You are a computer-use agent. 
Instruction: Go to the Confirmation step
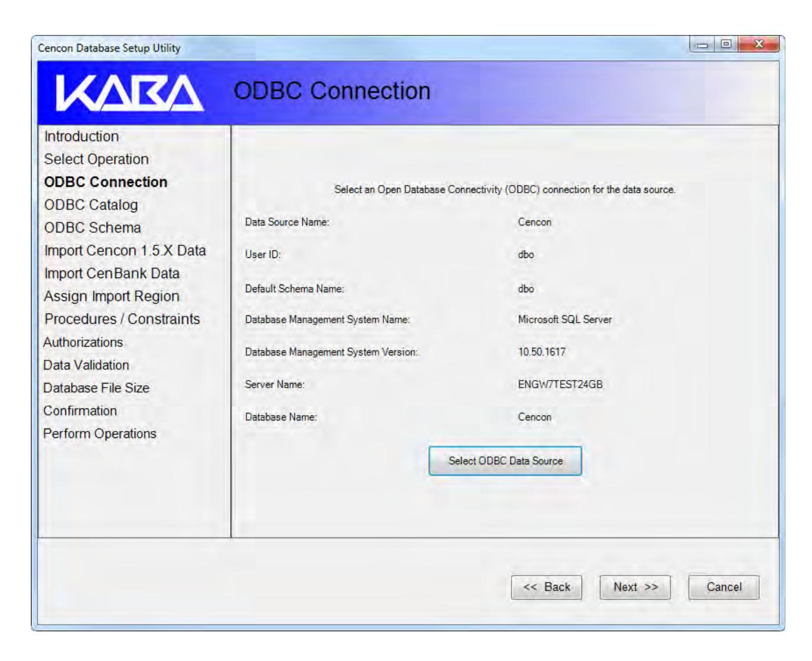[80, 411]
